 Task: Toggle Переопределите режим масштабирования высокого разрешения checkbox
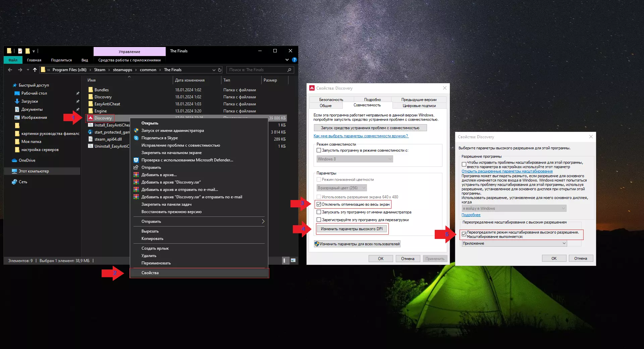tap(464, 234)
